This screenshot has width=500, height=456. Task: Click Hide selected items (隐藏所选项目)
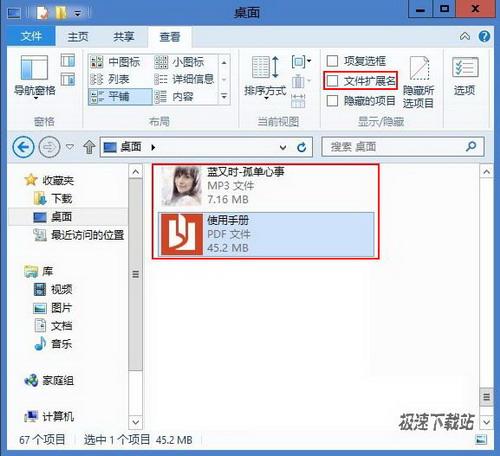point(419,82)
